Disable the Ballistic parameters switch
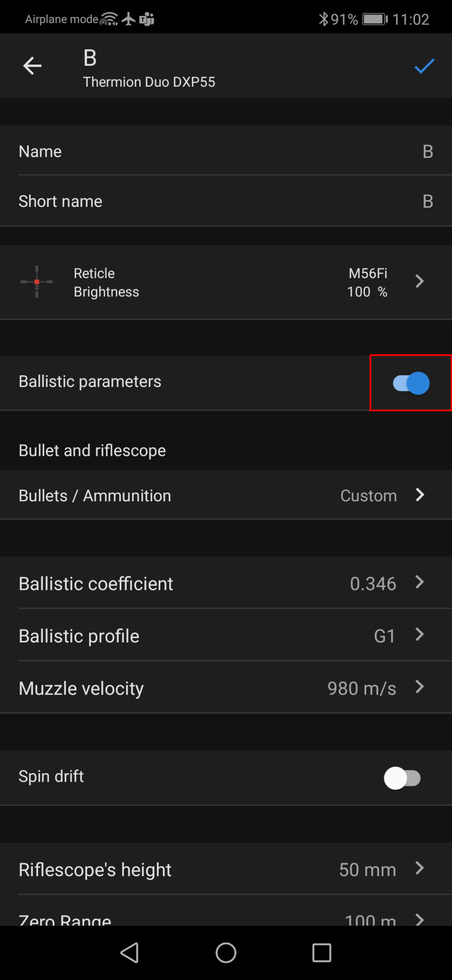This screenshot has width=452, height=980. click(411, 383)
